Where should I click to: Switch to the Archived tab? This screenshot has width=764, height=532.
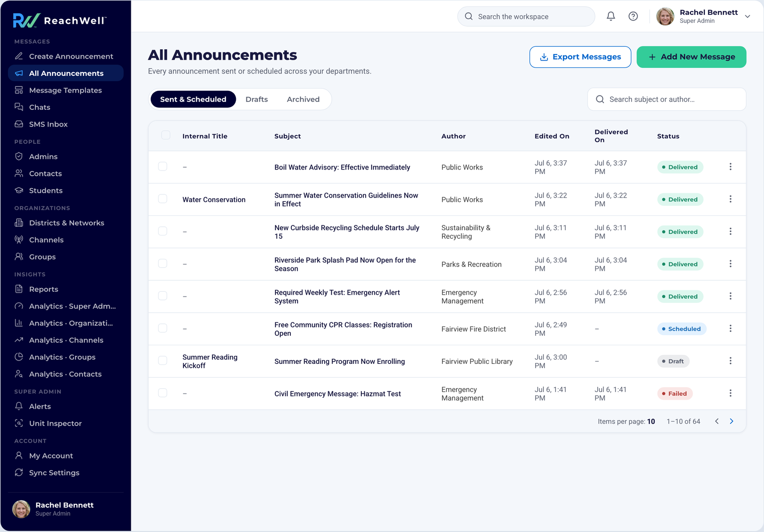tap(303, 99)
